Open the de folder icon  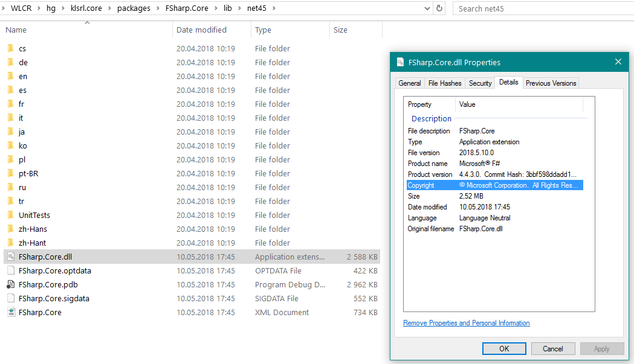click(11, 62)
